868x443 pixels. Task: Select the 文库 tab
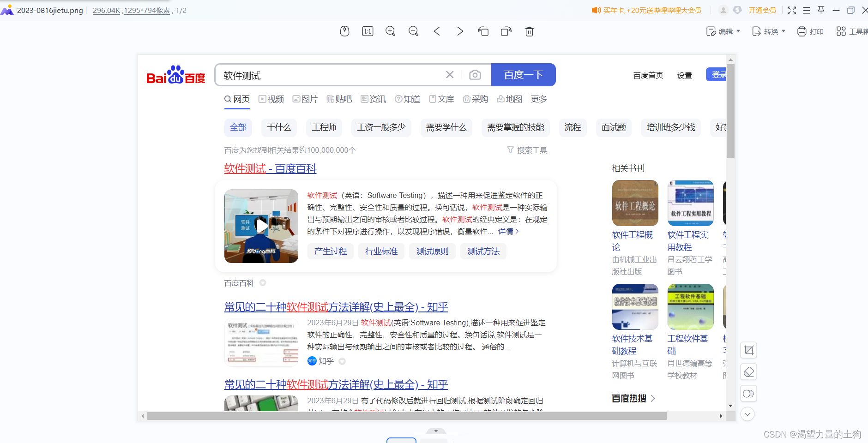[442, 99]
